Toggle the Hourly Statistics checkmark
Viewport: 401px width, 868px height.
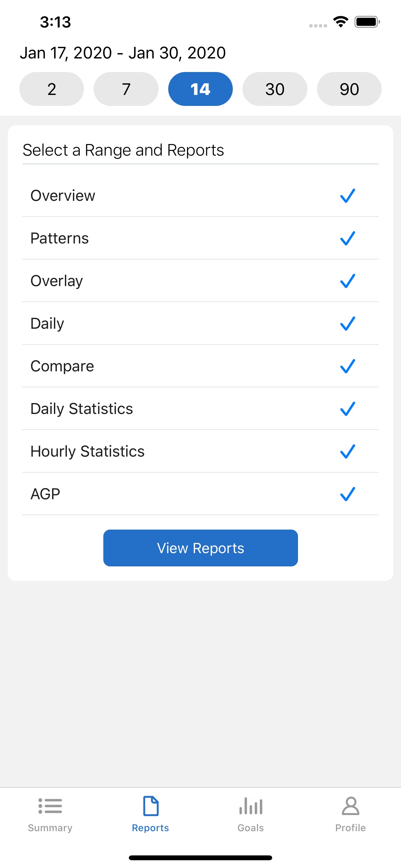tap(347, 451)
